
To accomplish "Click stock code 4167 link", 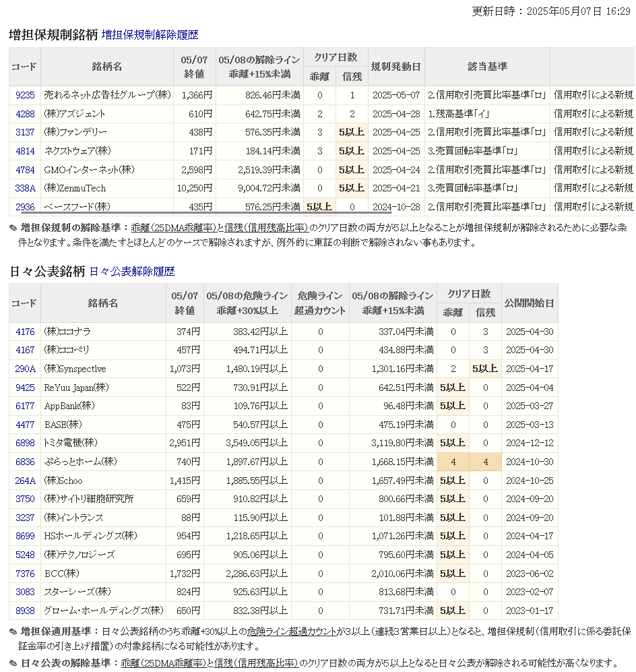I will point(25,350).
